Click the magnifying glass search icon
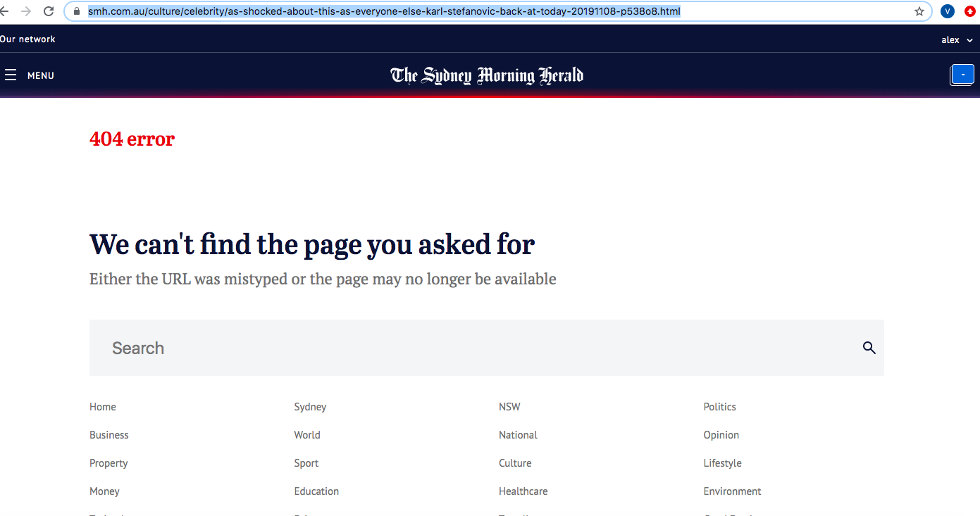Image resolution: width=980 pixels, height=516 pixels. coord(869,348)
